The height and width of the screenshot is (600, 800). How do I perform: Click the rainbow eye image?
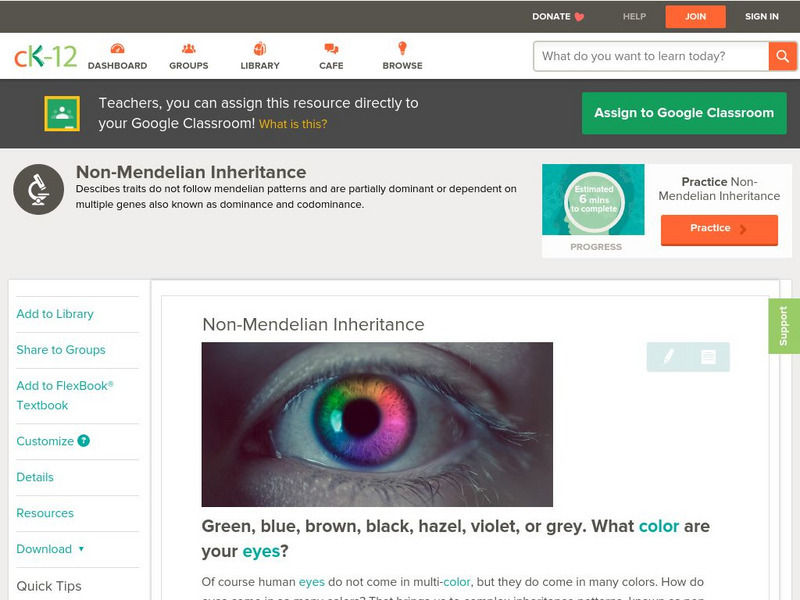[x=377, y=424]
